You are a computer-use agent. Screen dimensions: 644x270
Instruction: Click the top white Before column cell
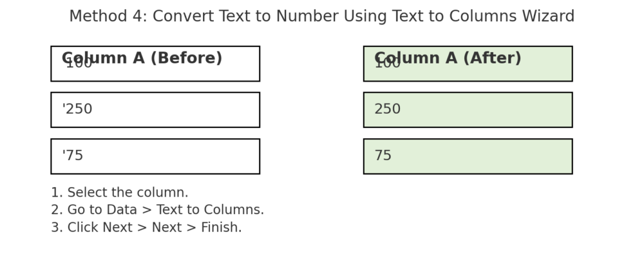[155, 63]
